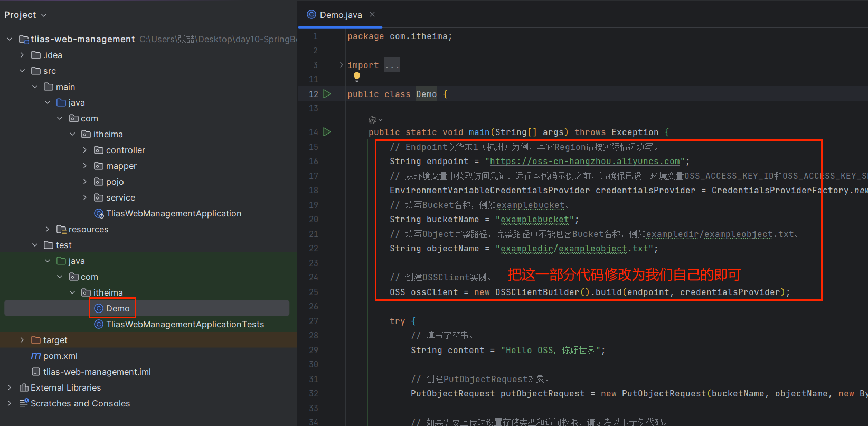This screenshot has height=426, width=868.
Task: Open the oss-cn-hangzhou.aliyuncs.com URL link
Action: (x=585, y=162)
